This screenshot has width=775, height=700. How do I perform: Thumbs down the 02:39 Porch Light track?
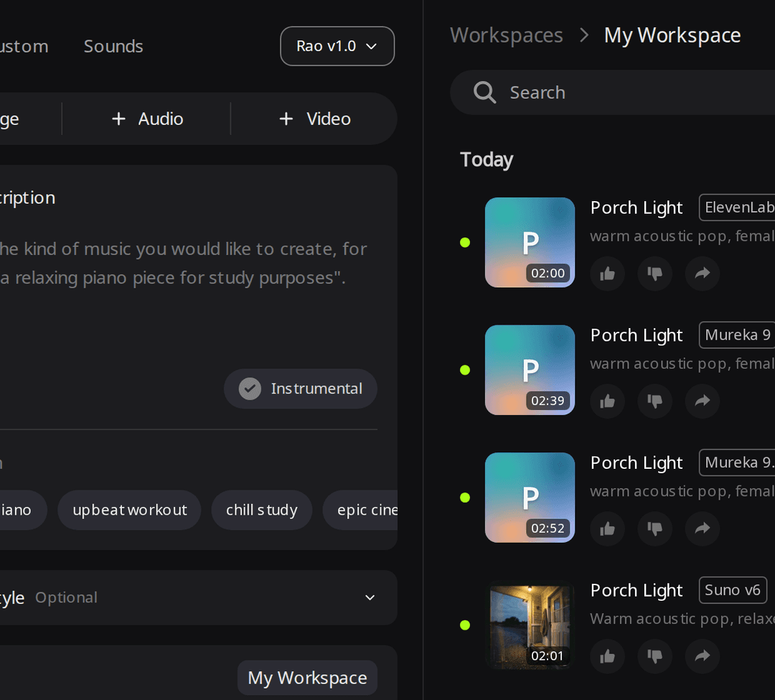coord(655,401)
